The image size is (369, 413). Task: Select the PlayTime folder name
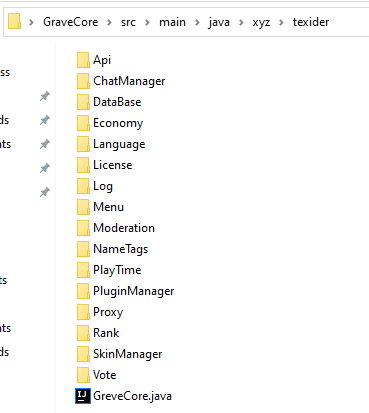click(x=117, y=270)
